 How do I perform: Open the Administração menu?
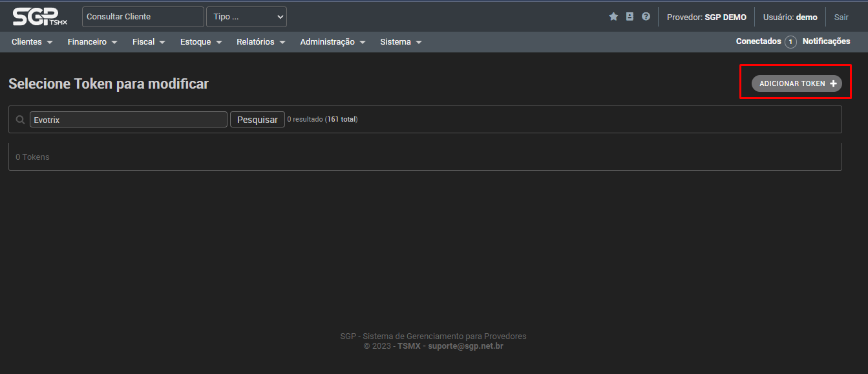pyautogui.click(x=333, y=42)
